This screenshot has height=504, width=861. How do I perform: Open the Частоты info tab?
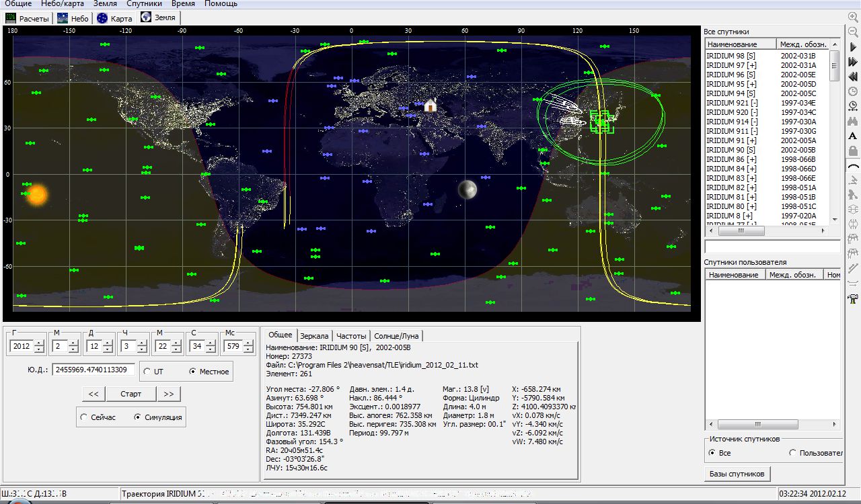pos(352,335)
